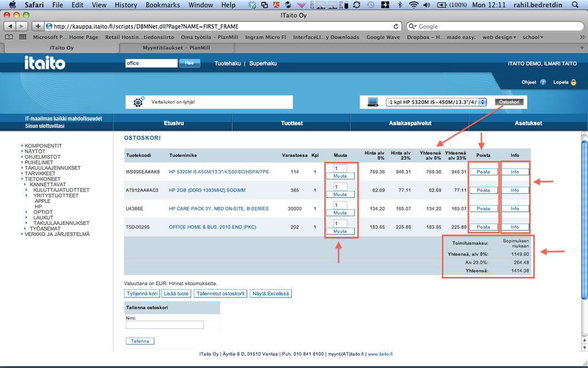588x368 pixels.
Task: Show hidden bookmarks with the double chevron
Action: (x=582, y=37)
